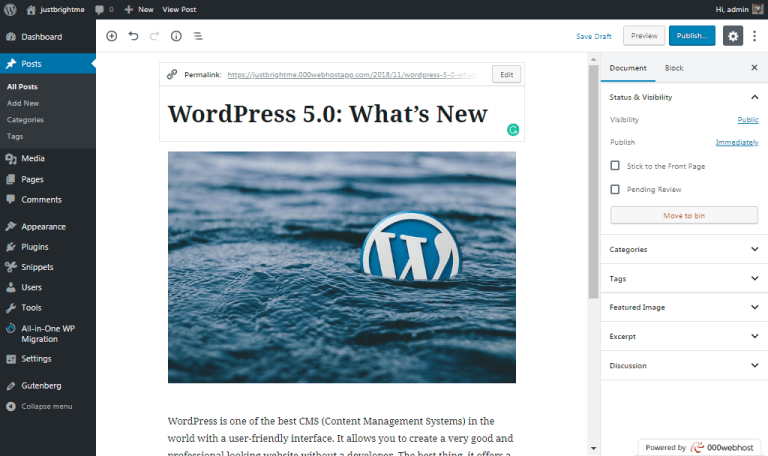The width and height of the screenshot is (768, 456).
Task: Click the All-in-One WP Migration icon
Action: coord(11,328)
